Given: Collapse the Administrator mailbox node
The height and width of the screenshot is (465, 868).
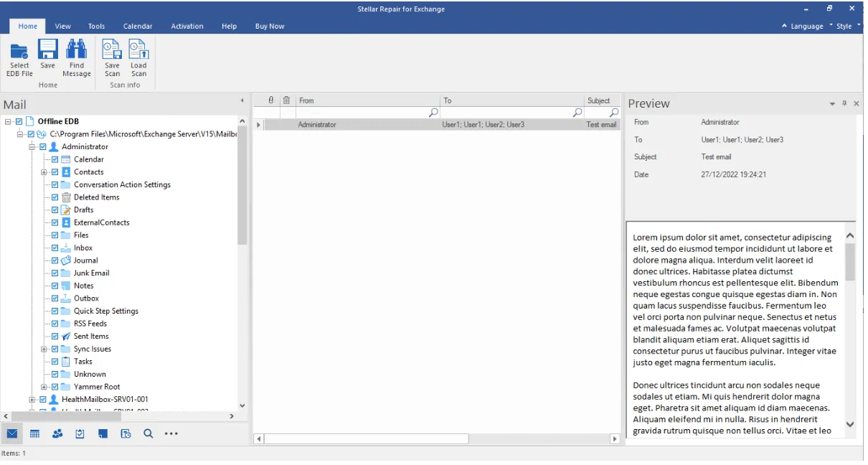Looking at the screenshot, I should [x=32, y=146].
